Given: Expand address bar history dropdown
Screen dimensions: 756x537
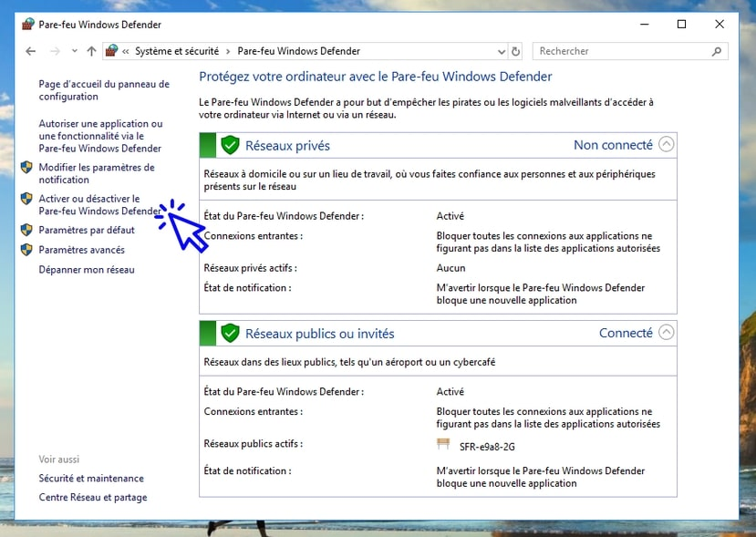Looking at the screenshot, I should point(502,52).
